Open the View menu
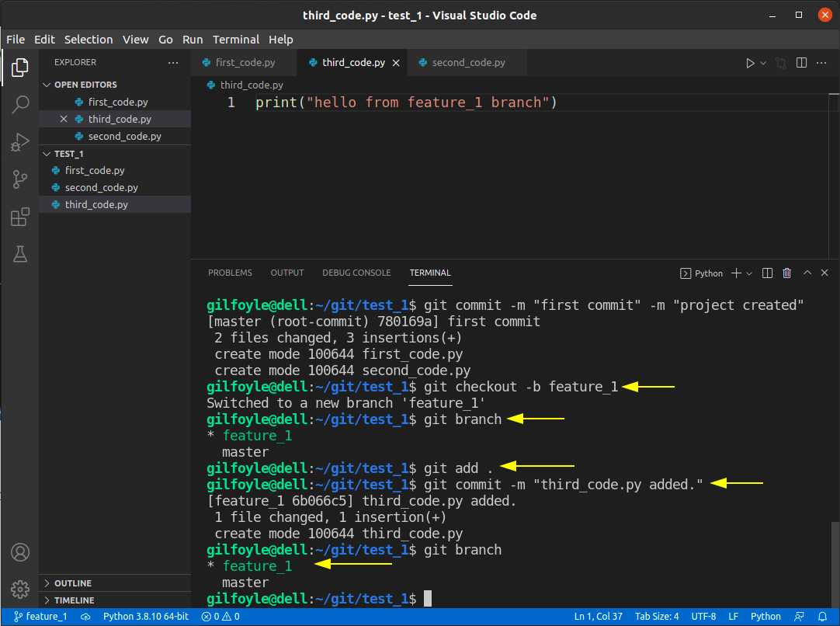840x626 pixels. (x=136, y=40)
